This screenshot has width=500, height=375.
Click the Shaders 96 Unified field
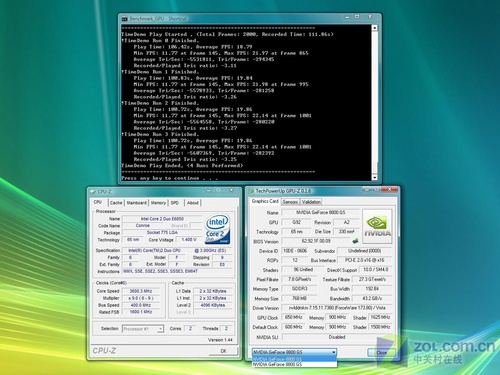[302, 269]
